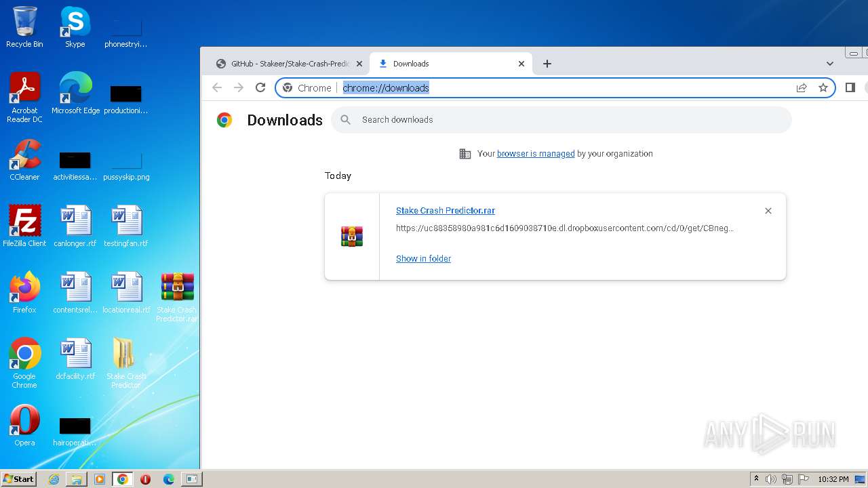Open Action Center flag icon
Image resolution: width=868 pixels, height=488 pixels.
[804, 479]
